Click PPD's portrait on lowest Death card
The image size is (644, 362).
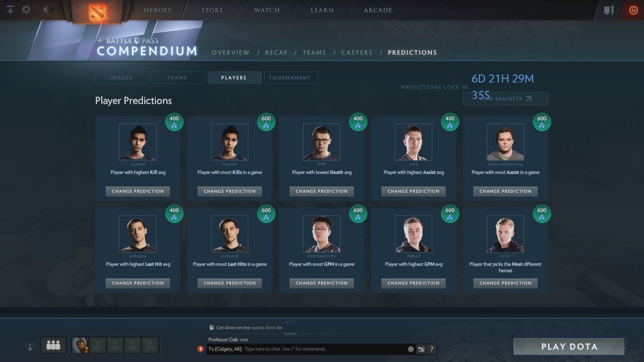click(x=321, y=142)
